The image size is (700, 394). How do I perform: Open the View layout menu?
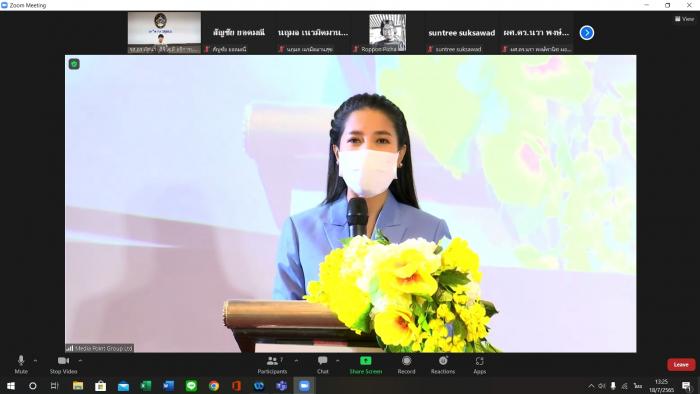(685, 19)
